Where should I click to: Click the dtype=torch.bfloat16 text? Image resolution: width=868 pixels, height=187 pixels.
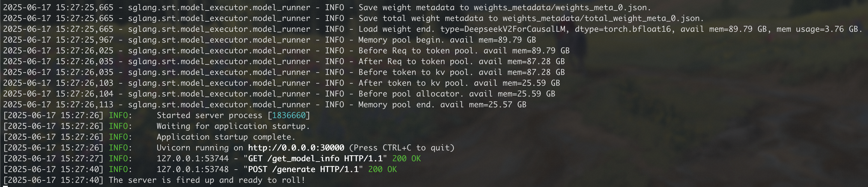tap(623, 29)
